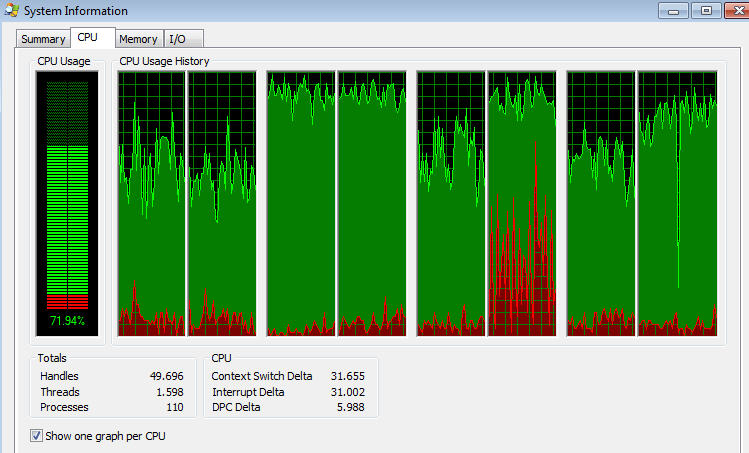Image resolution: width=749 pixels, height=453 pixels.
Task: Close the System Information window
Action: pos(734,10)
